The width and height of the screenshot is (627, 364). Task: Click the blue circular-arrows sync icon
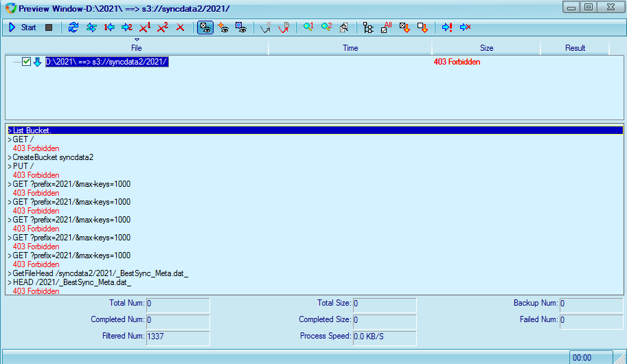click(x=73, y=27)
